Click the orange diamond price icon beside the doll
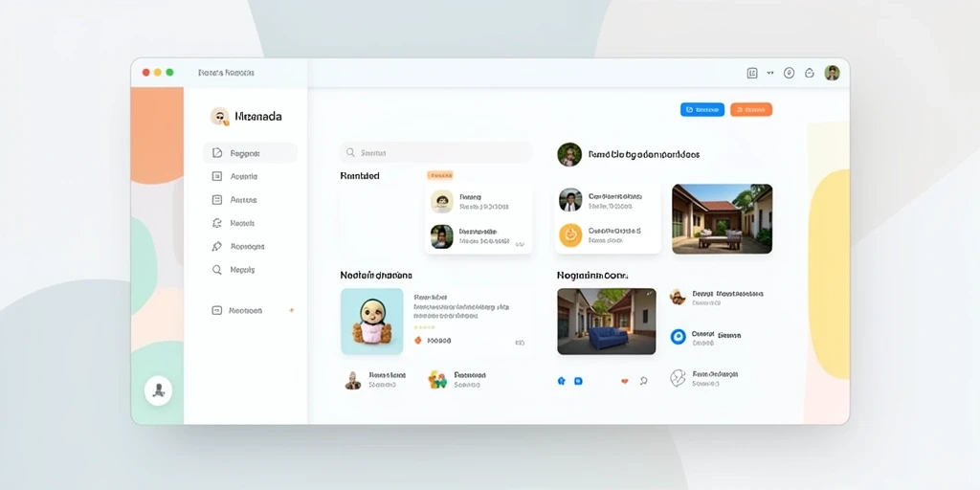 click(419, 341)
